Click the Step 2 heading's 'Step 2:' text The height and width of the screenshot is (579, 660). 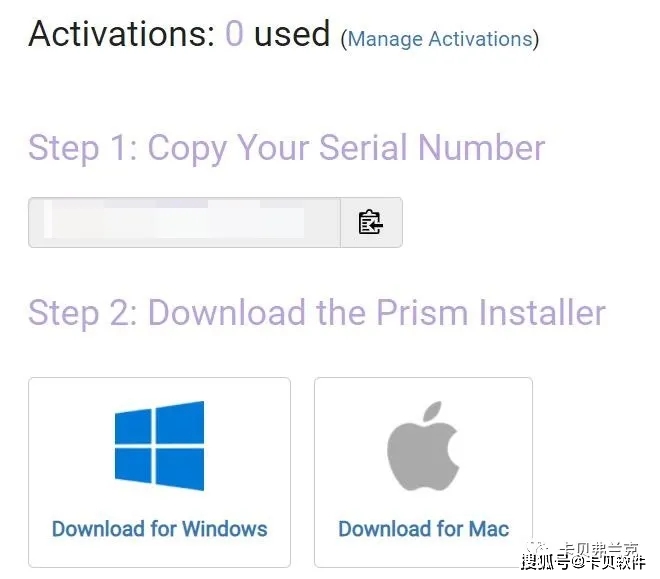(83, 313)
